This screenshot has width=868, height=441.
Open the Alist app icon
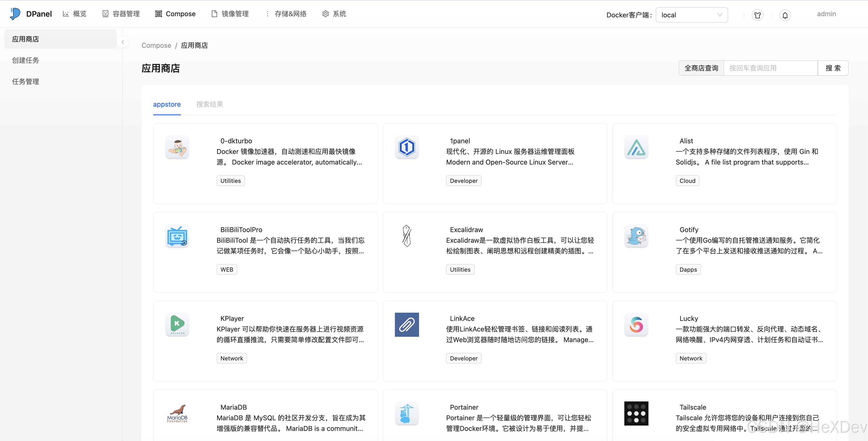point(636,147)
